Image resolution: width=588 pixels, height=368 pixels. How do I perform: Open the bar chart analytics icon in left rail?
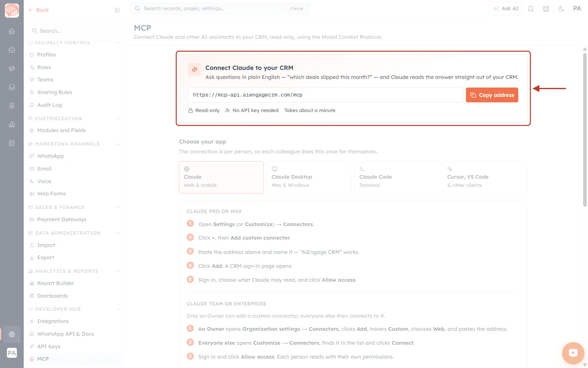point(12,124)
